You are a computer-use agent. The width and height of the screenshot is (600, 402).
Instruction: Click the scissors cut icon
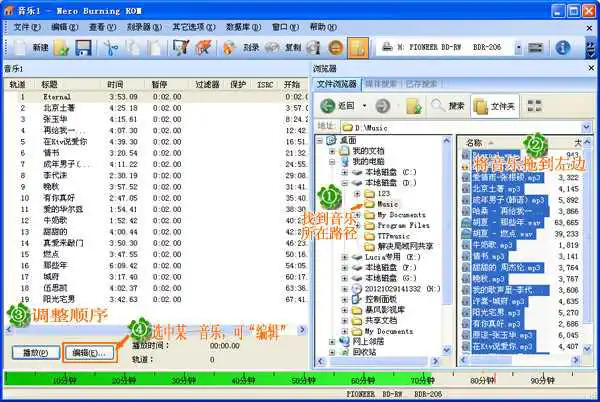[111, 48]
